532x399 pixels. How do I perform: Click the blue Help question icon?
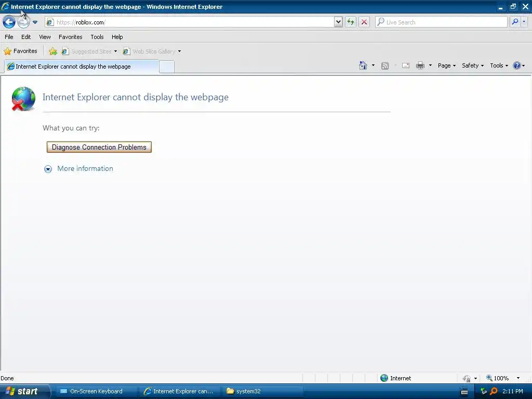pos(517,65)
